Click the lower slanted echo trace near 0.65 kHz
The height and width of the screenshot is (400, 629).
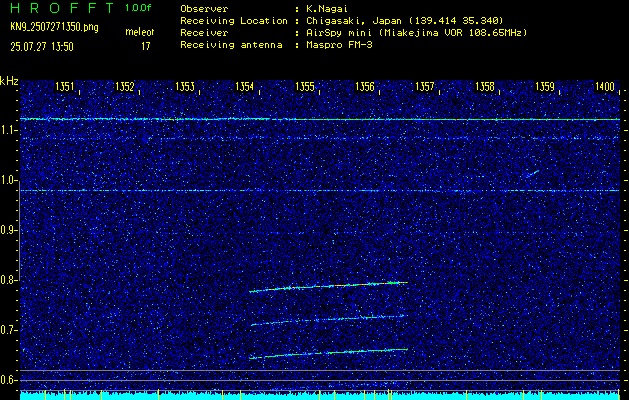point(329,354)
